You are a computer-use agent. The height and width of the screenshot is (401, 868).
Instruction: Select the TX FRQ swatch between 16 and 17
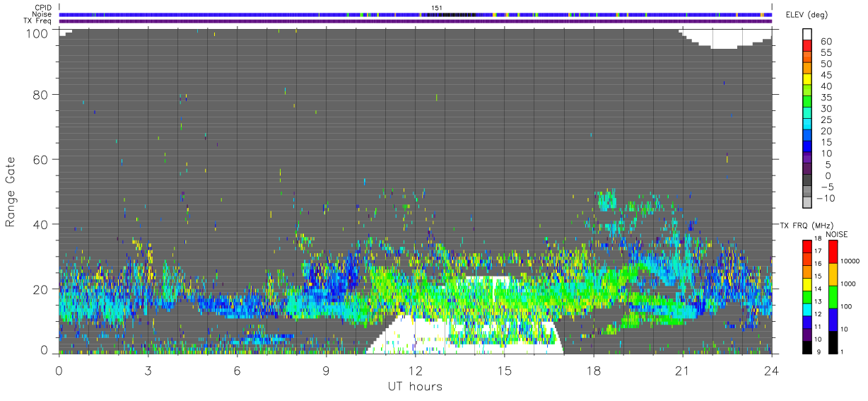click(807, 259)
